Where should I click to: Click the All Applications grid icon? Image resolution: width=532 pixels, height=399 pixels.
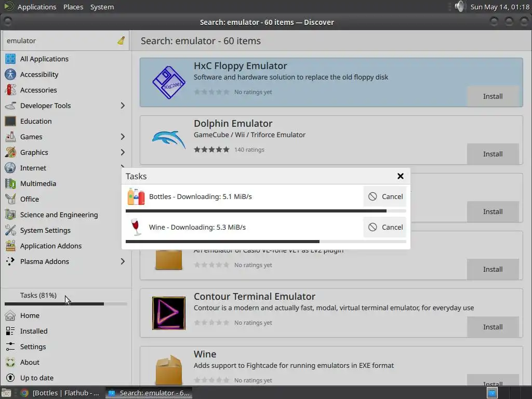10,59
